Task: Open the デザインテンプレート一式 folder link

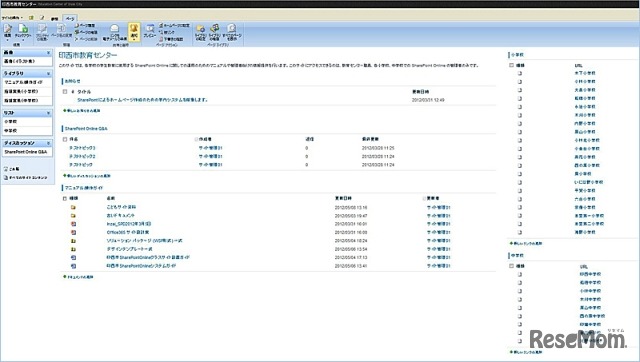Action: click(x=129, y=249)
